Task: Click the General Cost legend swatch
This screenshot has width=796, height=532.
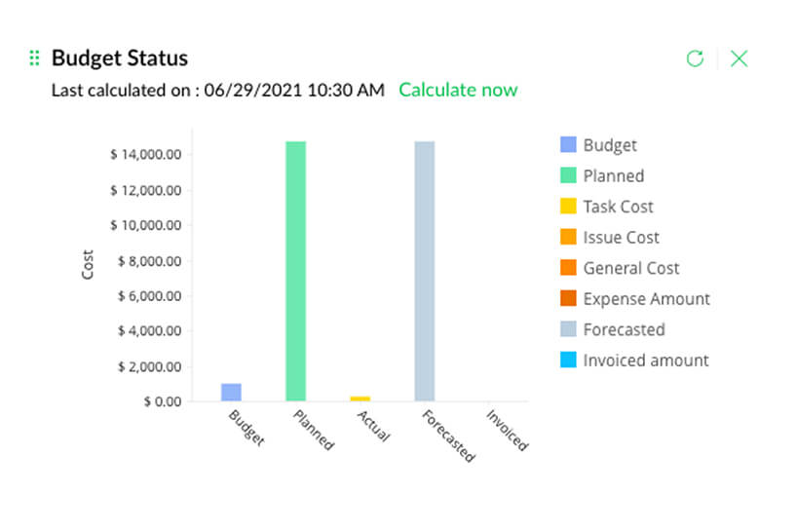Action: point(568,268)
